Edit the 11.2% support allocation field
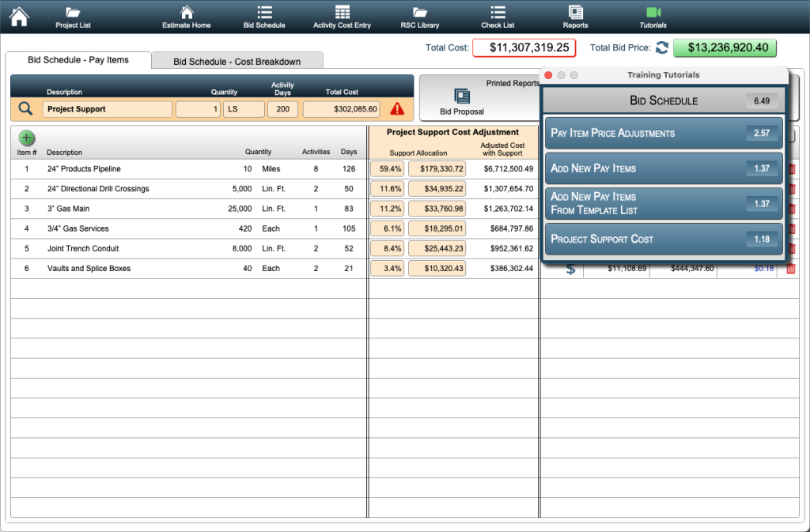Viewport: 810px width, 532px height. (x=388, y=209)
